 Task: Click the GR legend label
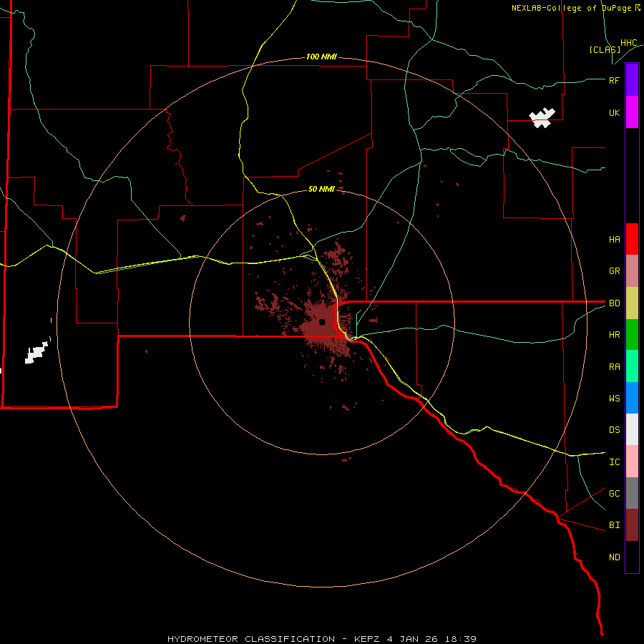[615, 271]
